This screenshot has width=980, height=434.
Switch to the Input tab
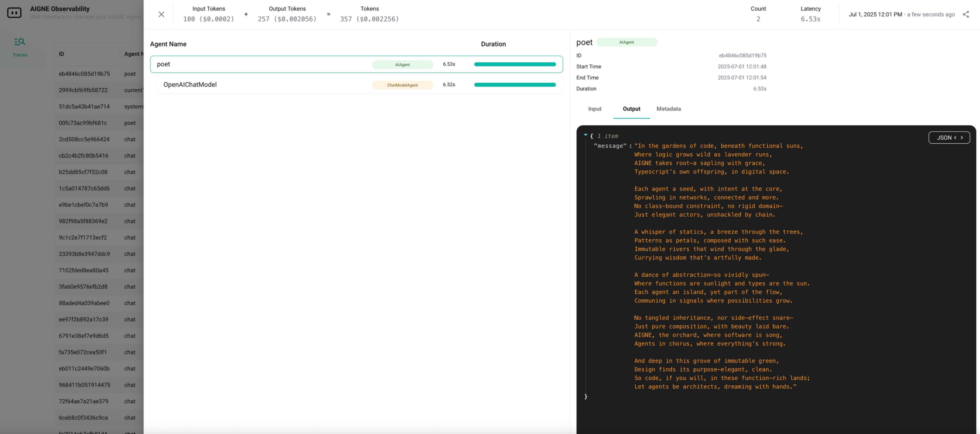click(x=595, y=109)
